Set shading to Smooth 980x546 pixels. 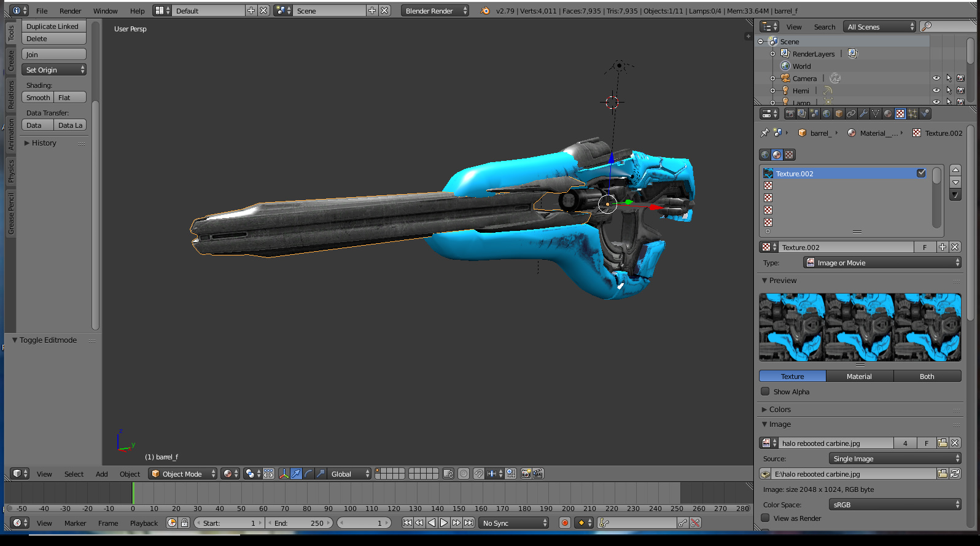pyautogui.click(x=38, y=97)
